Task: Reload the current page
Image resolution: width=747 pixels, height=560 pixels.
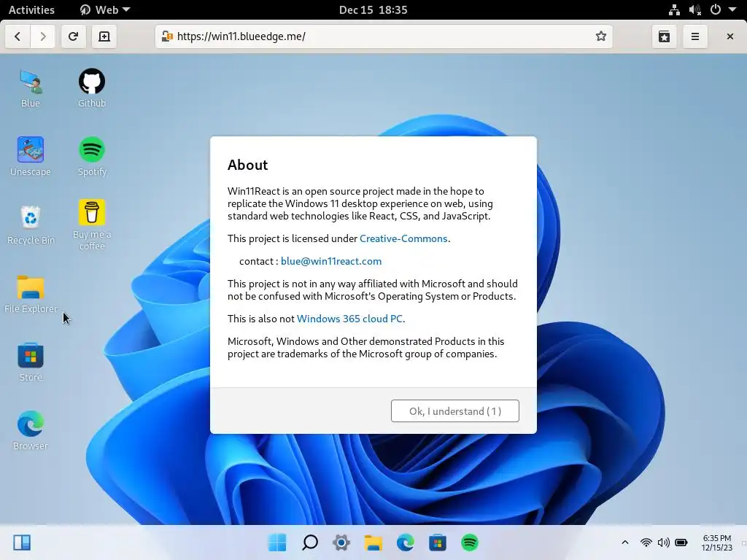Action: coord(73,36)
